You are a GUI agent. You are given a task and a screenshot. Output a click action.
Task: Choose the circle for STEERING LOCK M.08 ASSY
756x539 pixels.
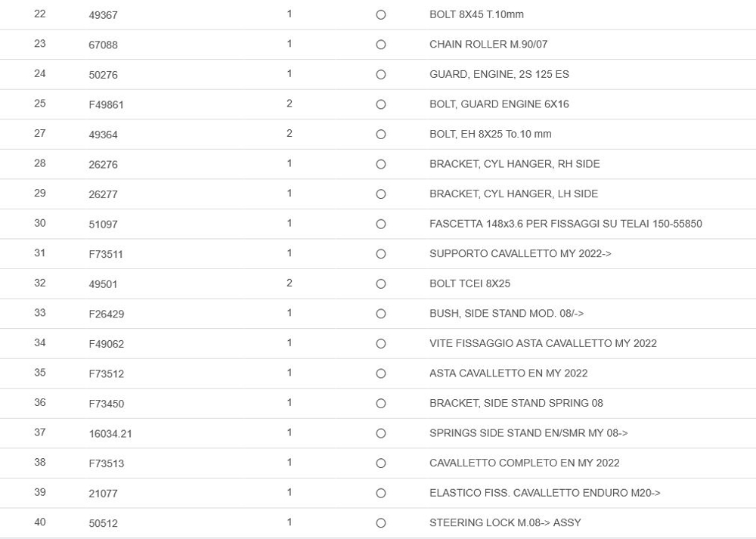(381, 523)
